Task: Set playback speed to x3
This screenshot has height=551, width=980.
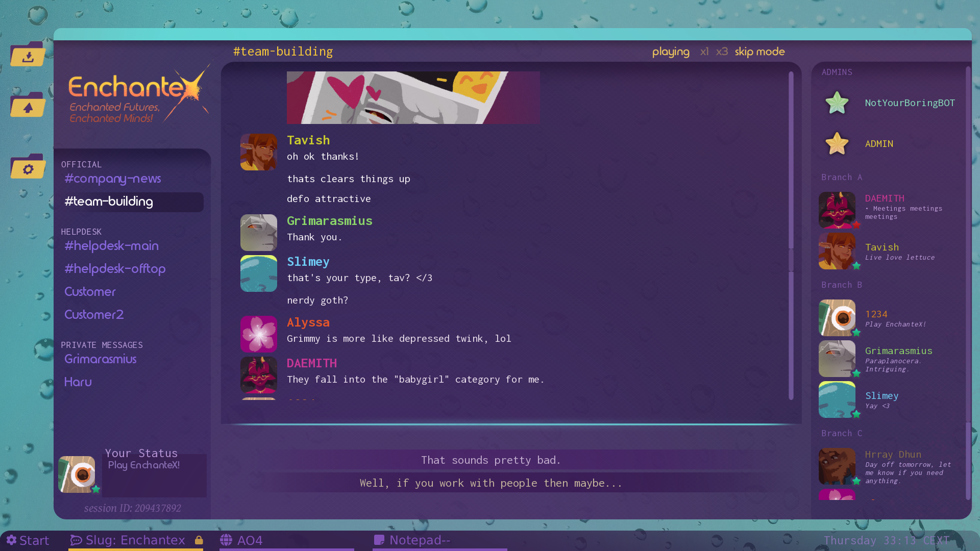Action: click(x=722, y=52)
